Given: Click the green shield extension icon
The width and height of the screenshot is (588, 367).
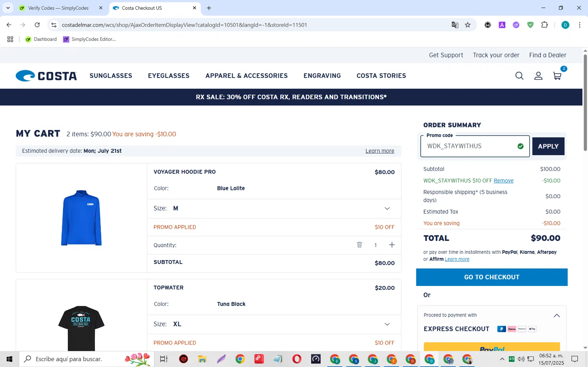Looking at the screenshot, I should point(530,25).
